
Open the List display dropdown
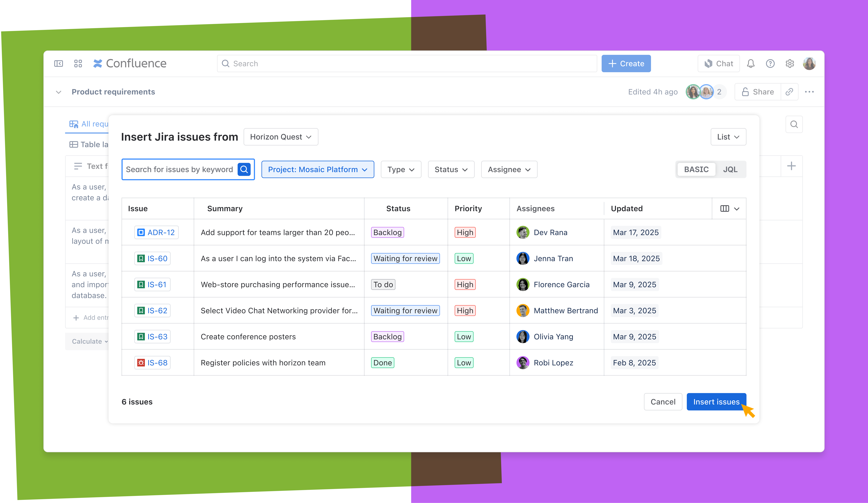tap(728, 137)
